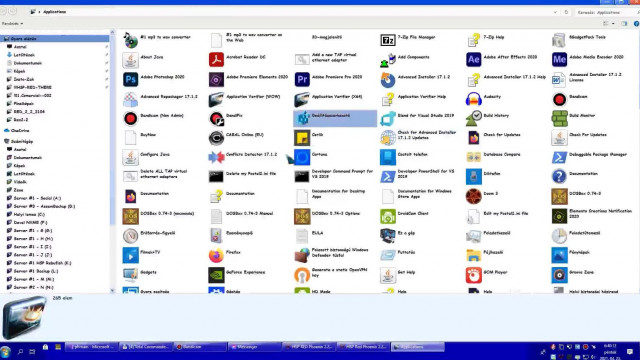Open the Rendezés dropdown in the toolbar

pyautogui.click(x=12, y=24)
